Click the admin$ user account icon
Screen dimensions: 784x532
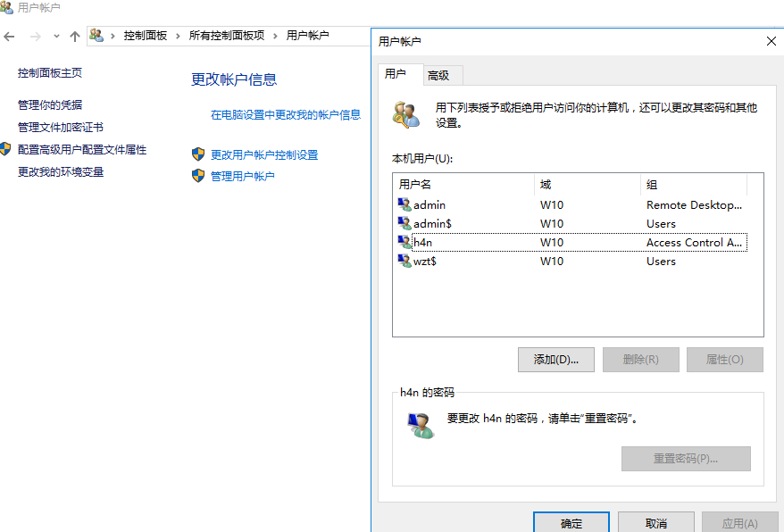(x=405, y=223)
